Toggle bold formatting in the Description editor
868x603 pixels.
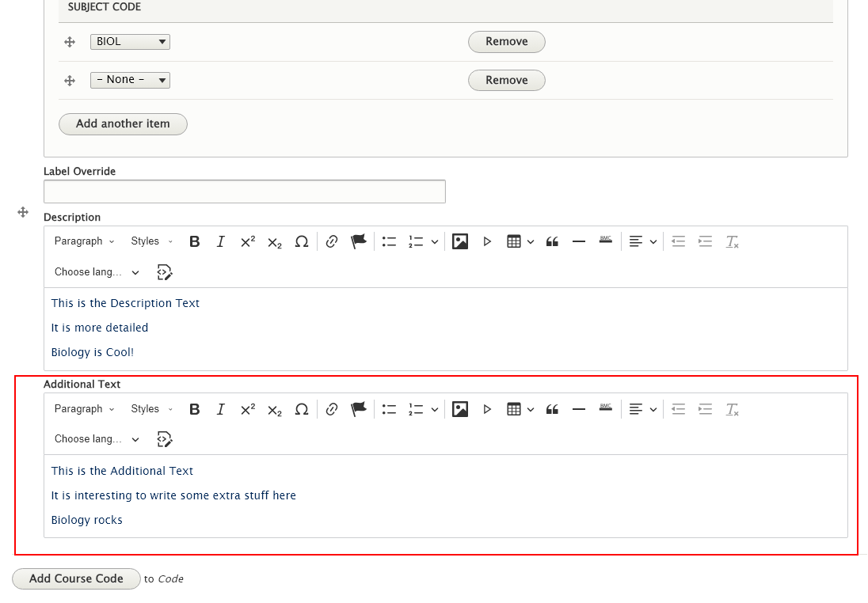pyautogui.click(x=194, y=241)
